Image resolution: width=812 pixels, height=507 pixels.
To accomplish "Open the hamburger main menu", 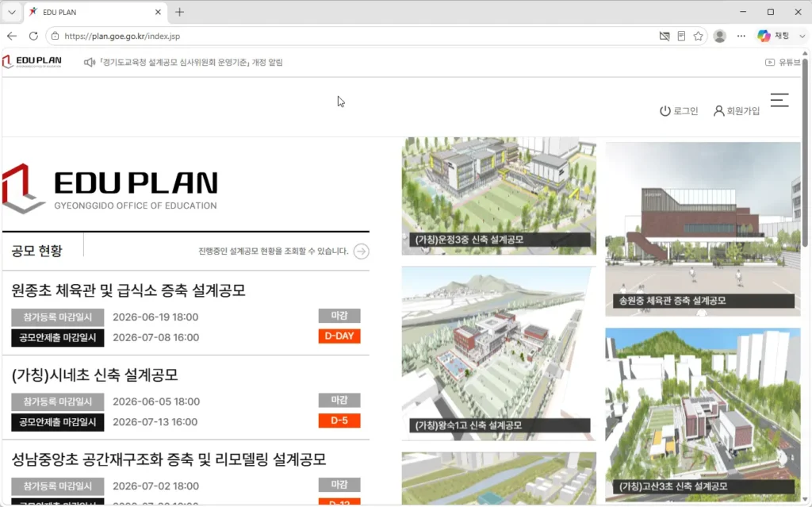I will [x=779, y=100].
